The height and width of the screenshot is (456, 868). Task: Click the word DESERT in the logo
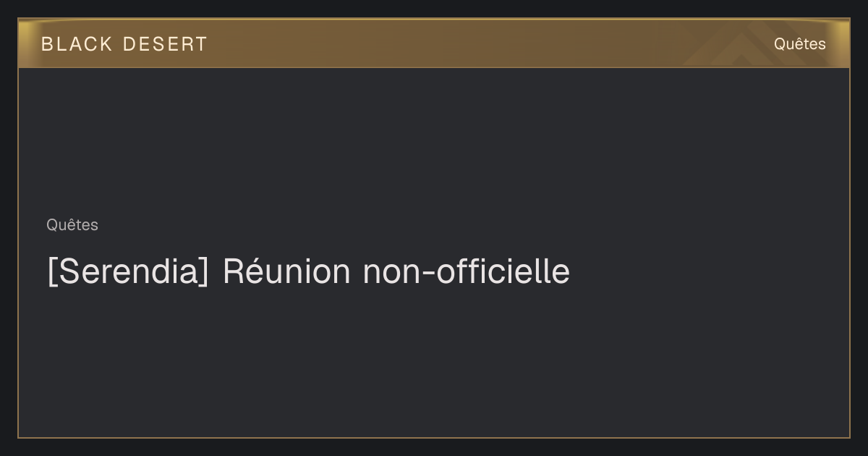(x=165, y=44)
